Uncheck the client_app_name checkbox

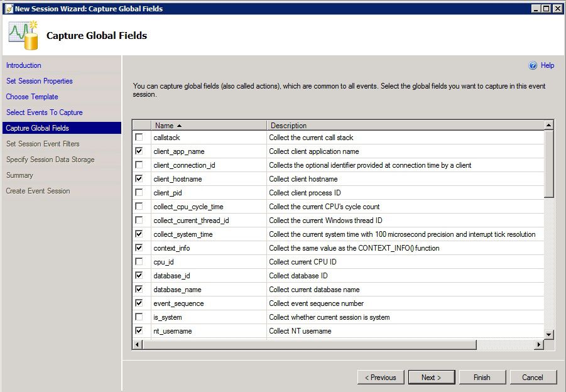[139, 151]
